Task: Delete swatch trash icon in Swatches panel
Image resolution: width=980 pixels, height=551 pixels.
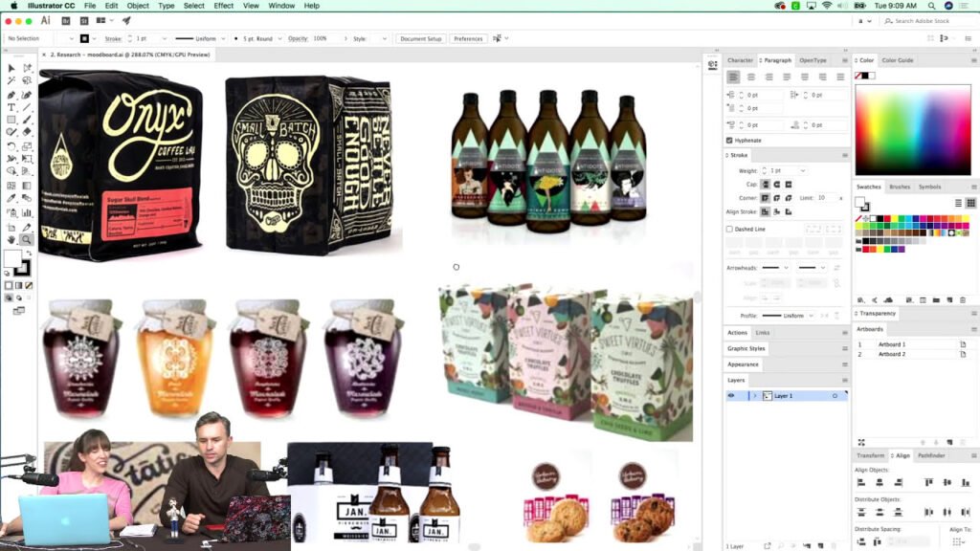Action: coord(963,299)
